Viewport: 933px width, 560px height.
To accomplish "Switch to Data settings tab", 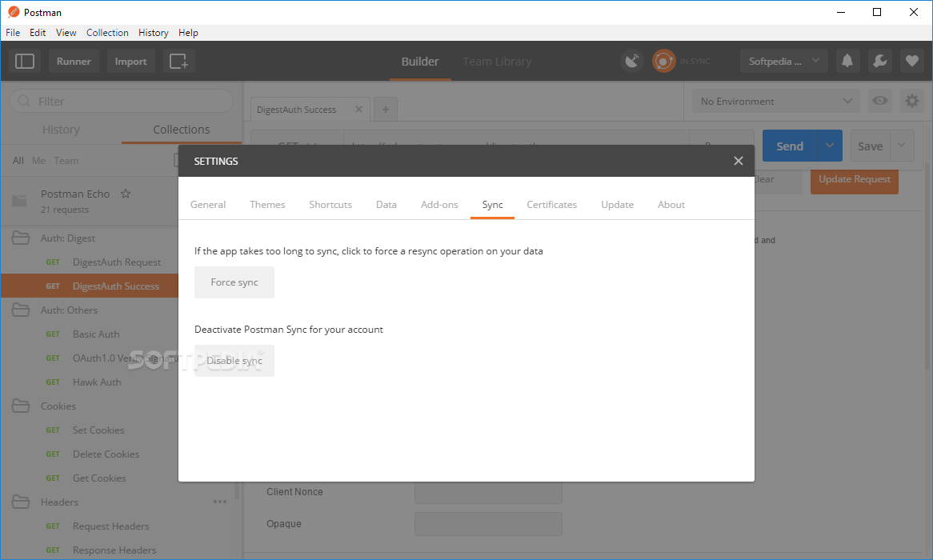I will (x=386, y=205).
